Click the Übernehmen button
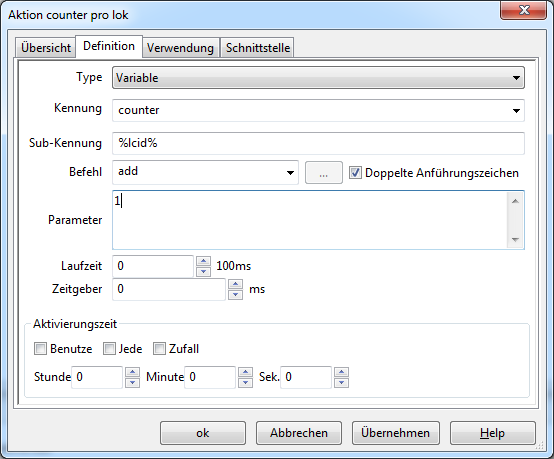Screen dimensions: 554x459 click(396, 433)
